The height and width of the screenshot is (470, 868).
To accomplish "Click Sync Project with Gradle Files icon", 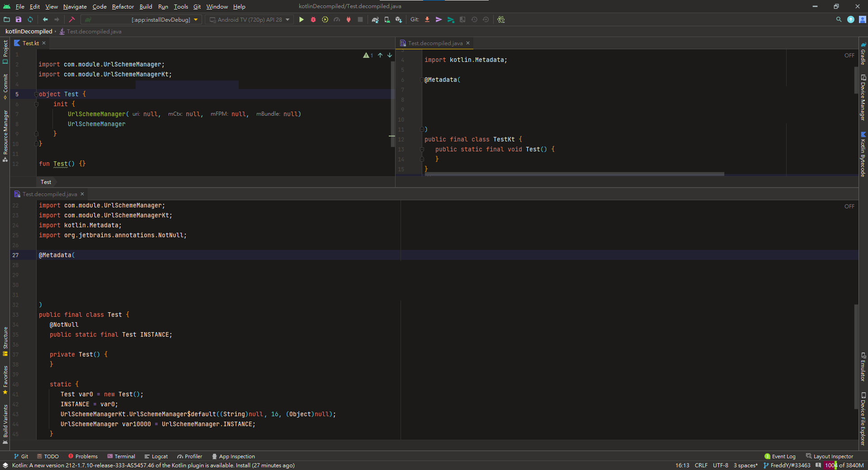I will tap(375, 19).
